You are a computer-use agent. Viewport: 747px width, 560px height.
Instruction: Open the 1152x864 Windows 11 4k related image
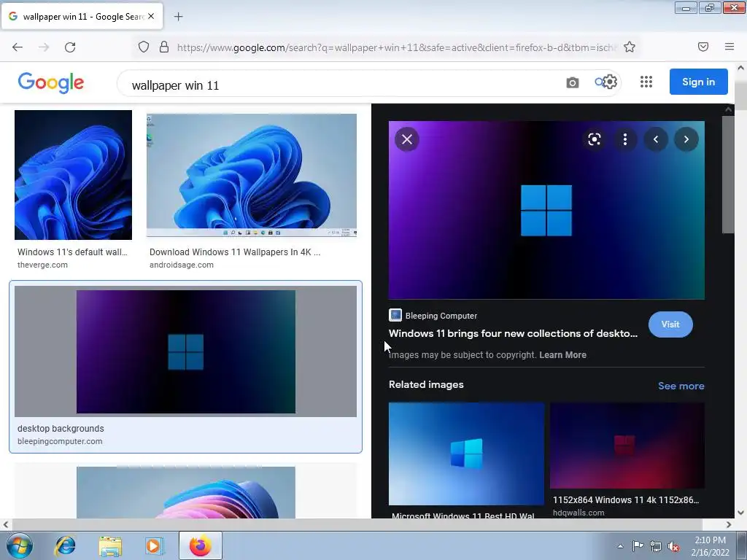click(627, 446)
